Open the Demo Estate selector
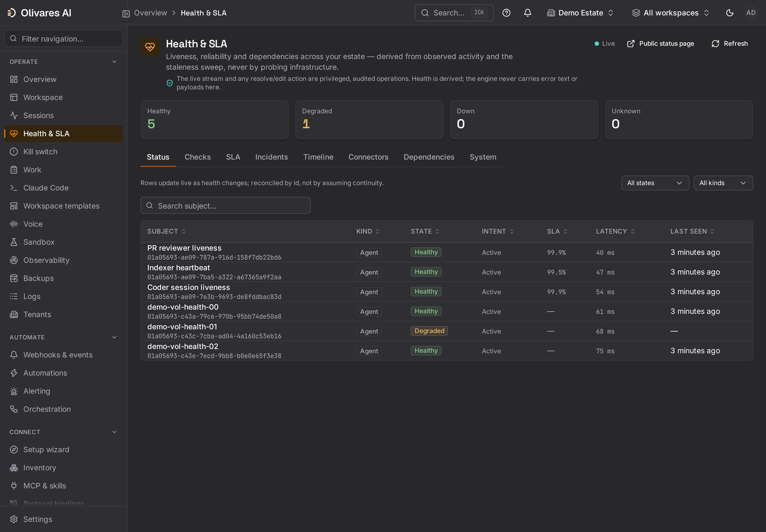 tap(580, 13)
